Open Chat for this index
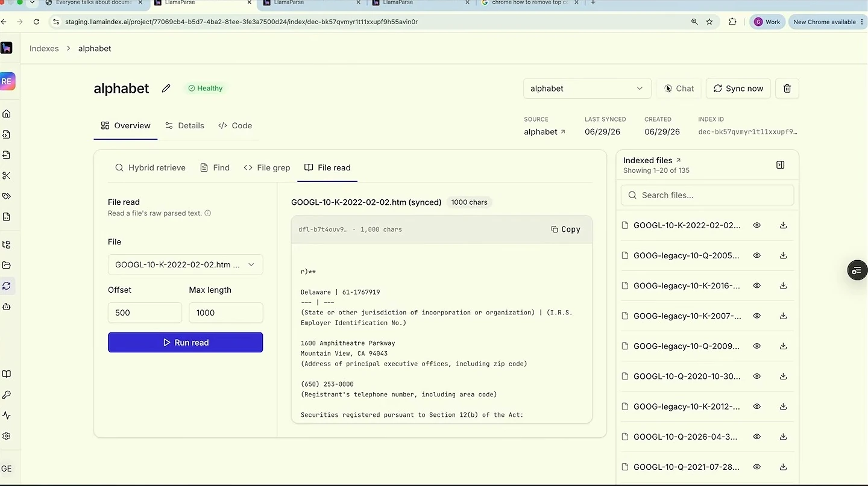This screenshot has height=486, width=868. click(679, 89)
